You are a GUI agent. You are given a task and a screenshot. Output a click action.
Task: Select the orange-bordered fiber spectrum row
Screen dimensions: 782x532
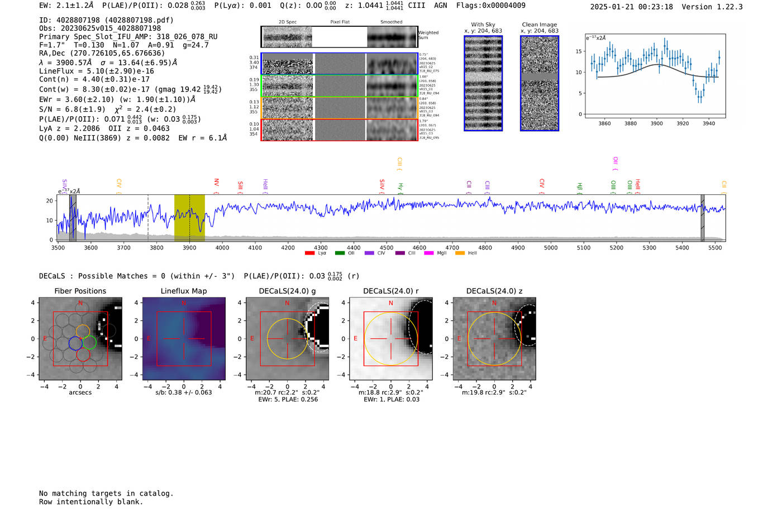[x=340, y=108]
